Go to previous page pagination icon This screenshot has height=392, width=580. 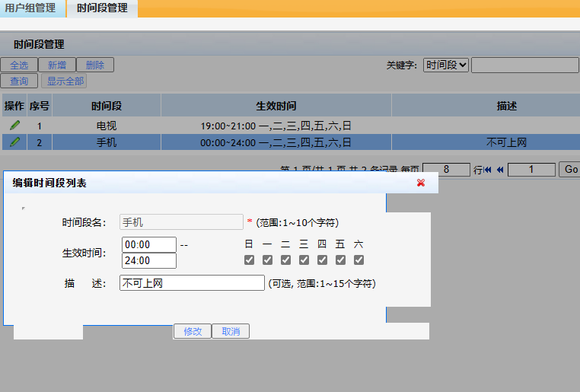click(500, 170)
